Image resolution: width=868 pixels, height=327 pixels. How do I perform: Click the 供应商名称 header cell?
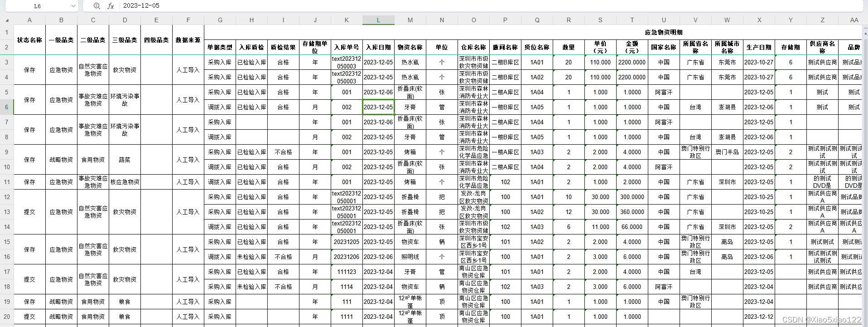pos(822,47)
